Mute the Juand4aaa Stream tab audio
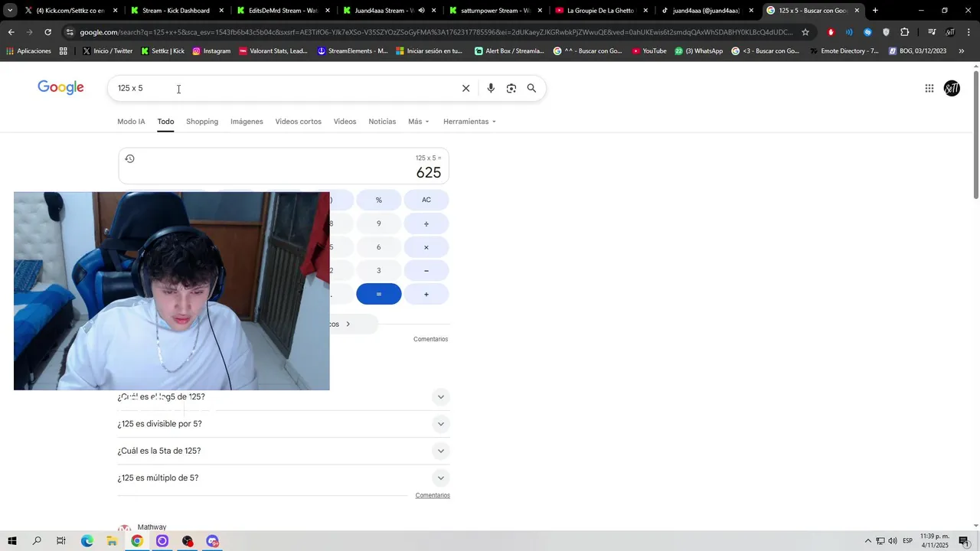This screenshot has height=551, width=980. 421,11
